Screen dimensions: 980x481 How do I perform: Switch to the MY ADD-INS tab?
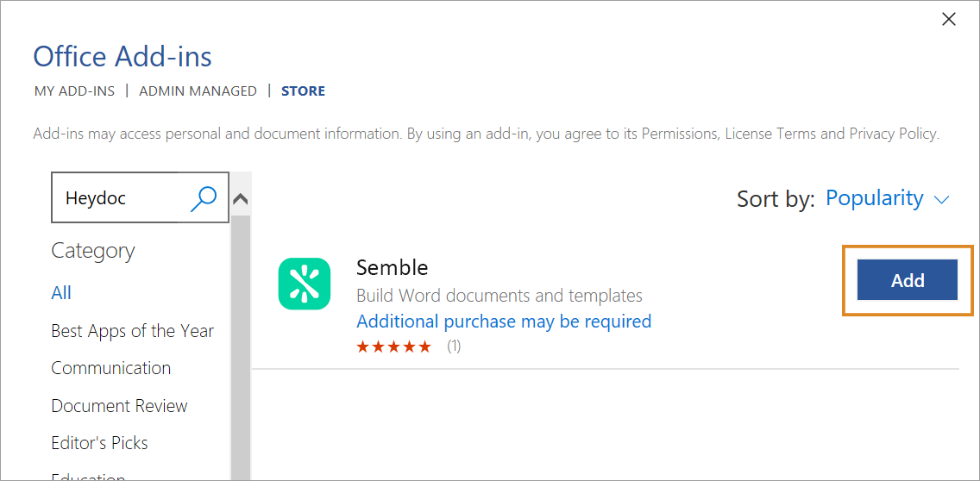pyautogui.click(x=74, y=91)
